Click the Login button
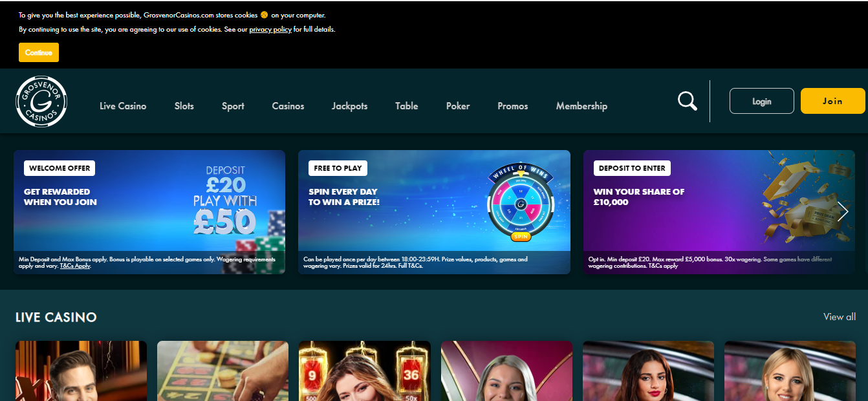868x401 pixels. tap(762, 101)
